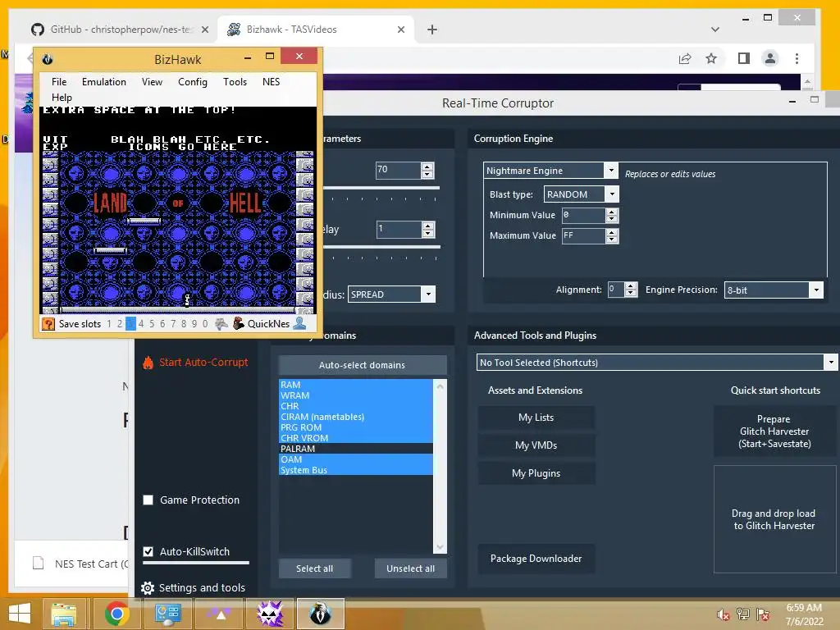Open BizHawk File menu
840x630 pixels.
click(59, 82)
